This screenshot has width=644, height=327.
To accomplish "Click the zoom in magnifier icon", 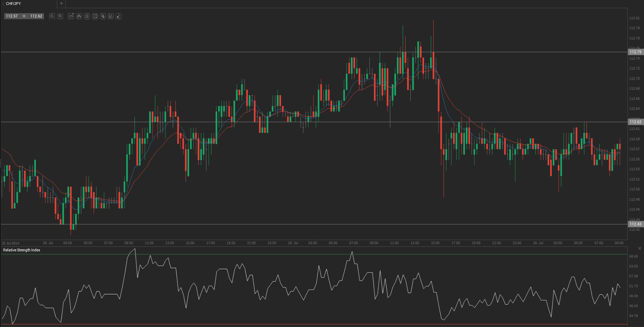I will 60,16.
